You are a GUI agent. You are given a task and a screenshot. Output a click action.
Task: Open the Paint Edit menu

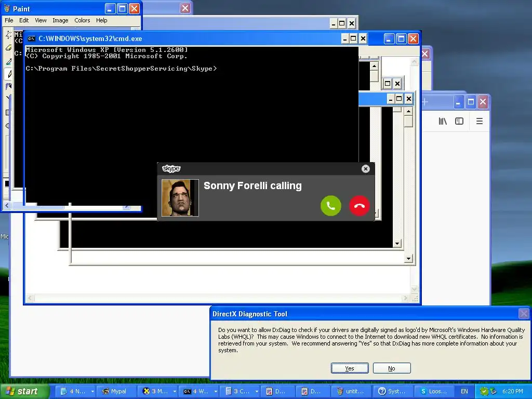tap(24, 20)
